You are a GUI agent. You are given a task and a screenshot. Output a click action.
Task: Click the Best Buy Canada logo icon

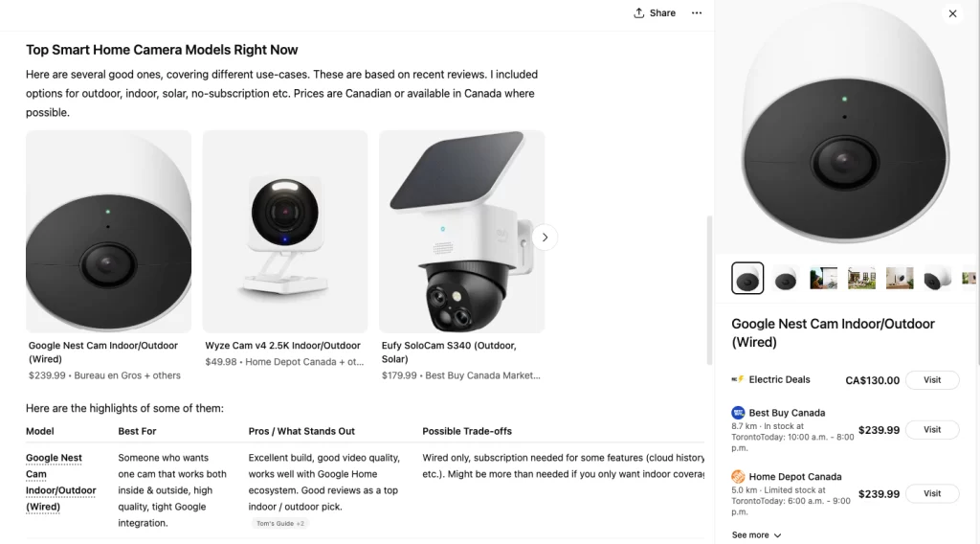[738, 413]
